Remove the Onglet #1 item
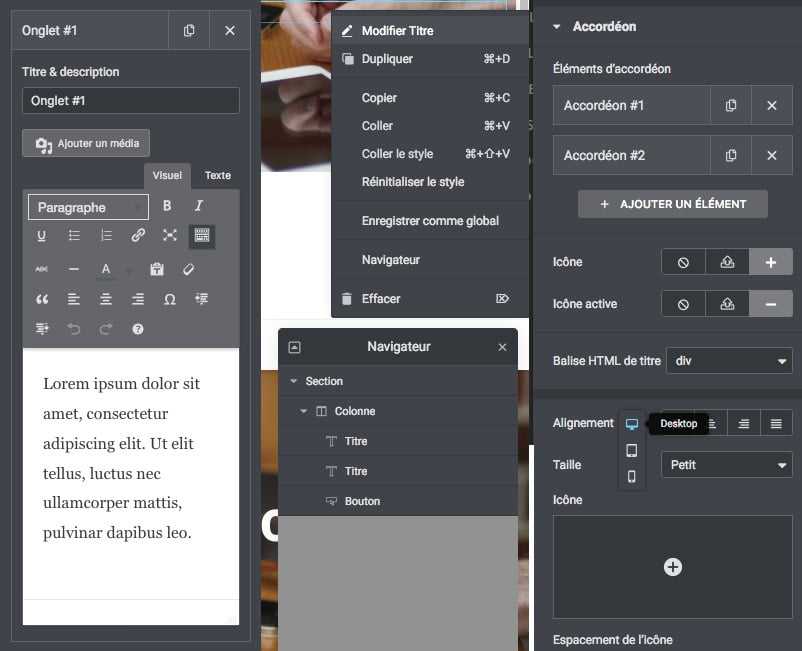 [230, 31]
